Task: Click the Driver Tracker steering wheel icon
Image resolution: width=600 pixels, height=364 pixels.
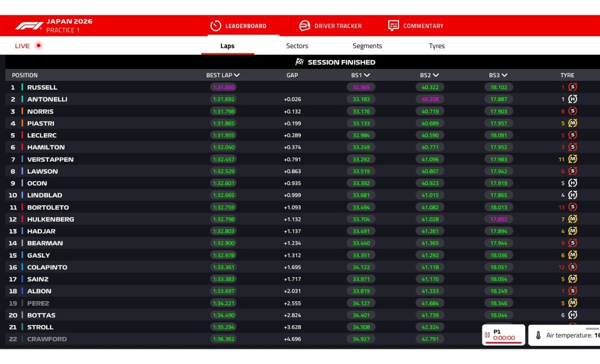Action: (304, 25)
